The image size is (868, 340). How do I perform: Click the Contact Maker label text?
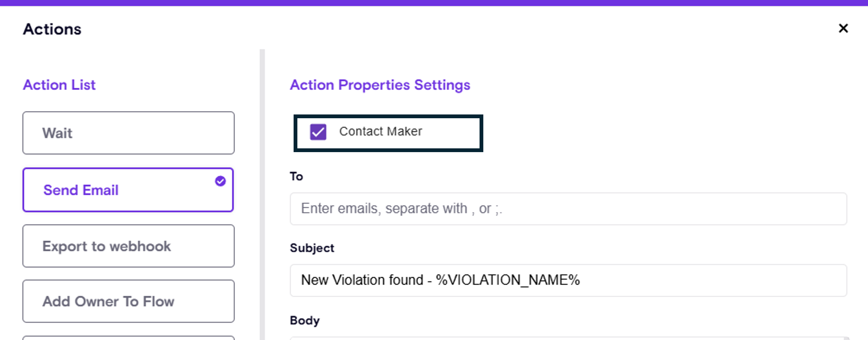point(380,131)
